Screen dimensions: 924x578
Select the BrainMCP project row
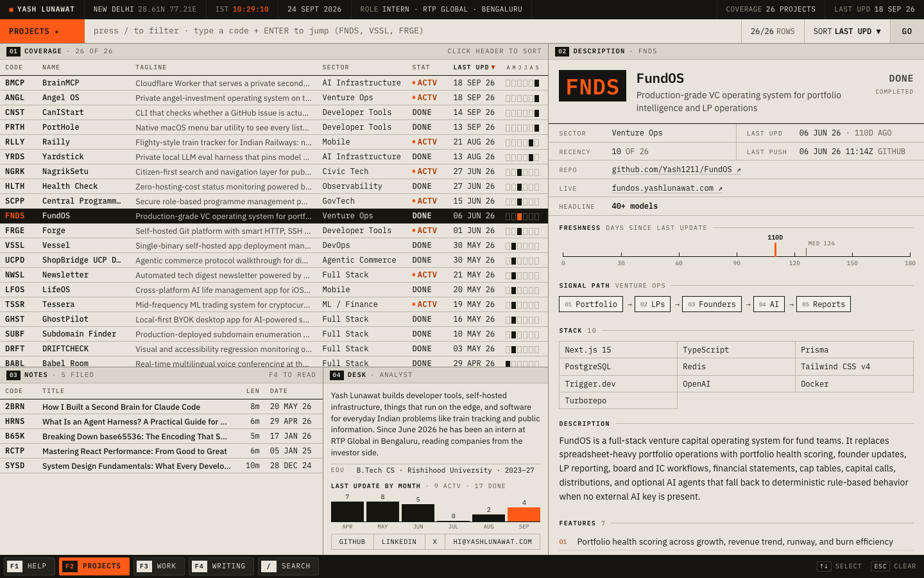(274, 83)
